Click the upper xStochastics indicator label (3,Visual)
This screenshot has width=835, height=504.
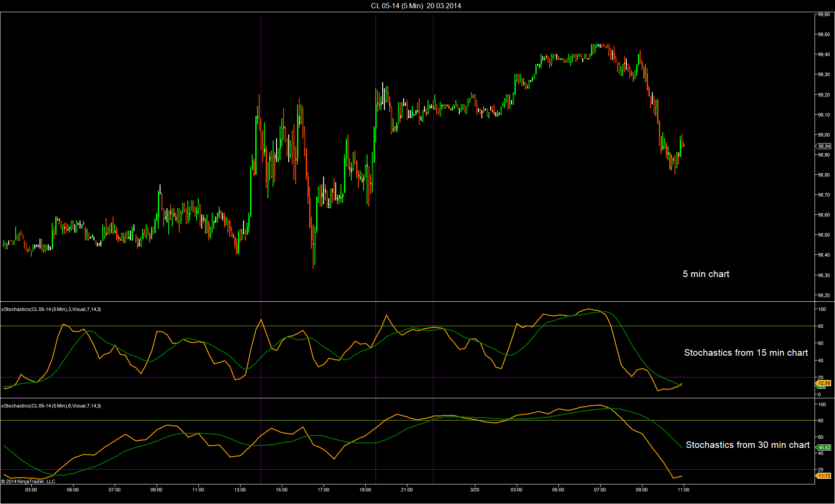pos(51,309)
